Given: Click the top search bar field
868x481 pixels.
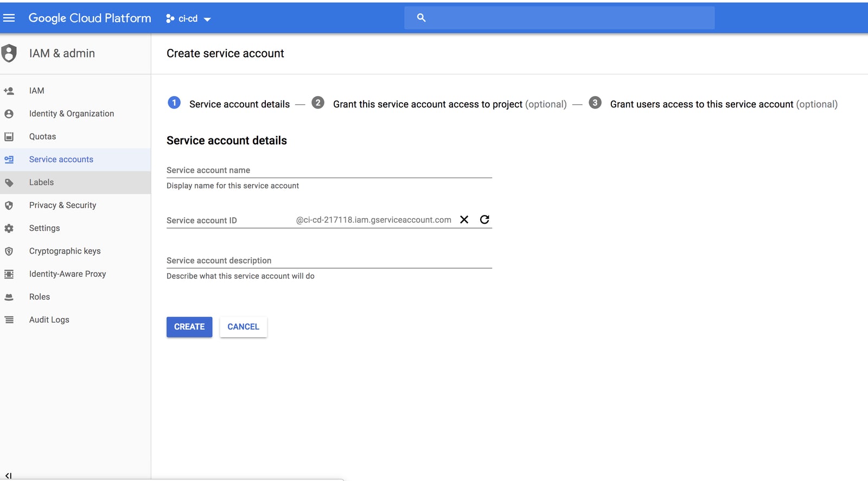Looking at the screenshot, I should click(x=559, y=18).
